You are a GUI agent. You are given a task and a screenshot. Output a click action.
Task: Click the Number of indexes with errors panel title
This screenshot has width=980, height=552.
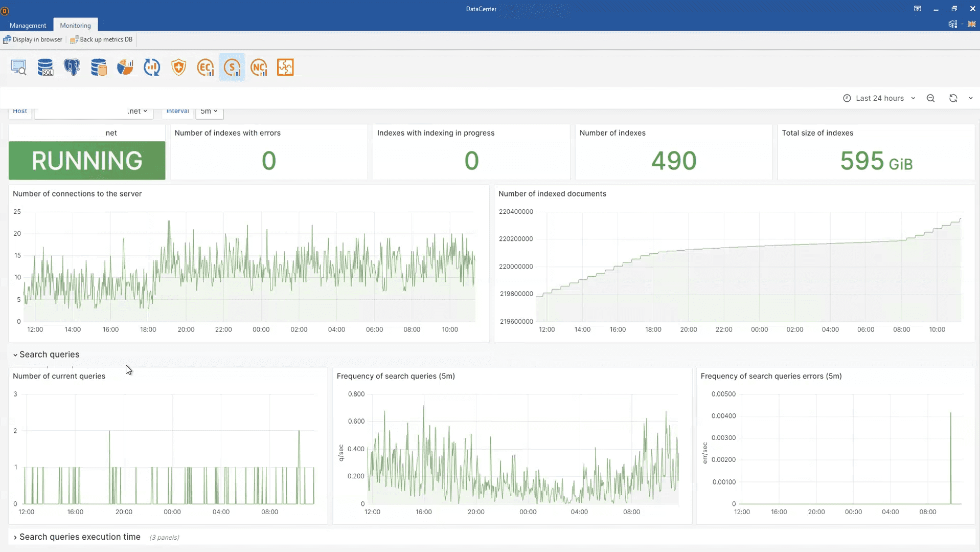point(227,133)
